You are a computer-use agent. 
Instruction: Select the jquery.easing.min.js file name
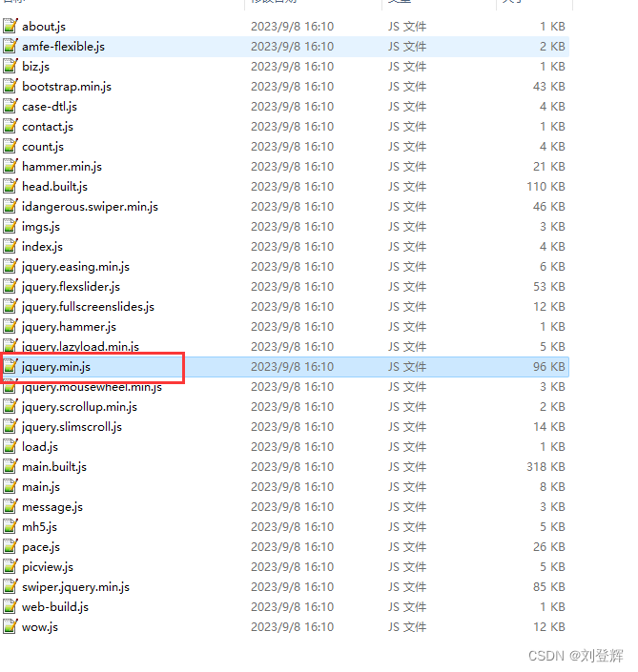pyautogui.click(x=76, y=267)
